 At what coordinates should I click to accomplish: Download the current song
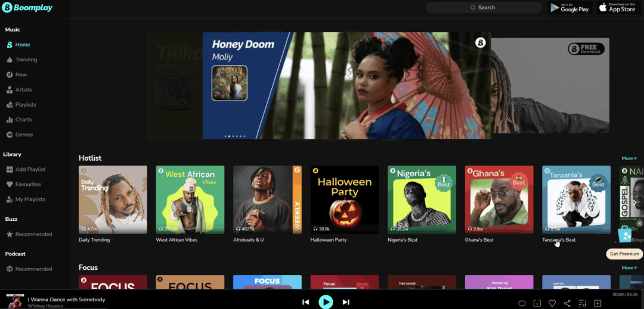coord(537,303)
